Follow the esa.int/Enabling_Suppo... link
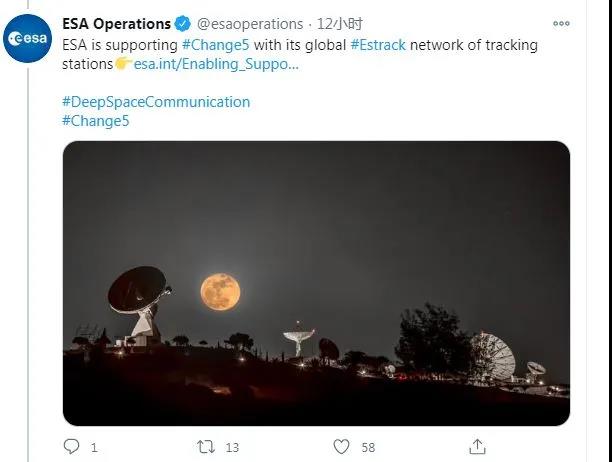Viewport: 612px width, 462px height. (215, 64)
